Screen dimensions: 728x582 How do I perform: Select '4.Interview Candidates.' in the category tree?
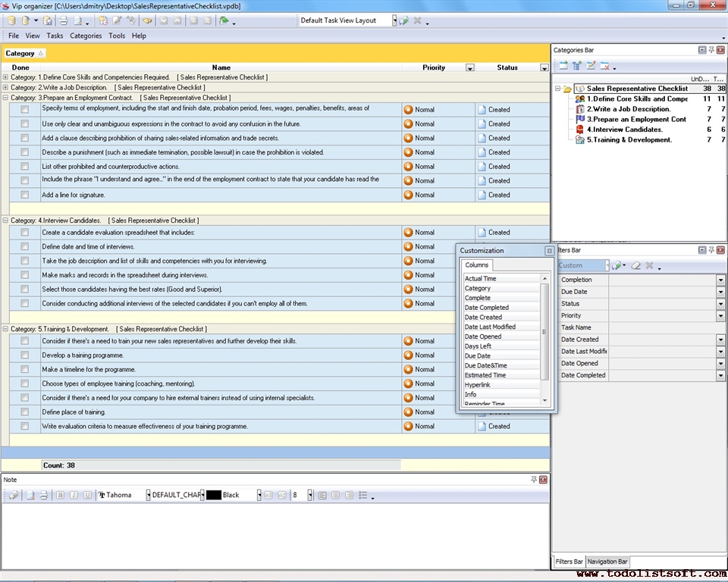tap(627, 130)
